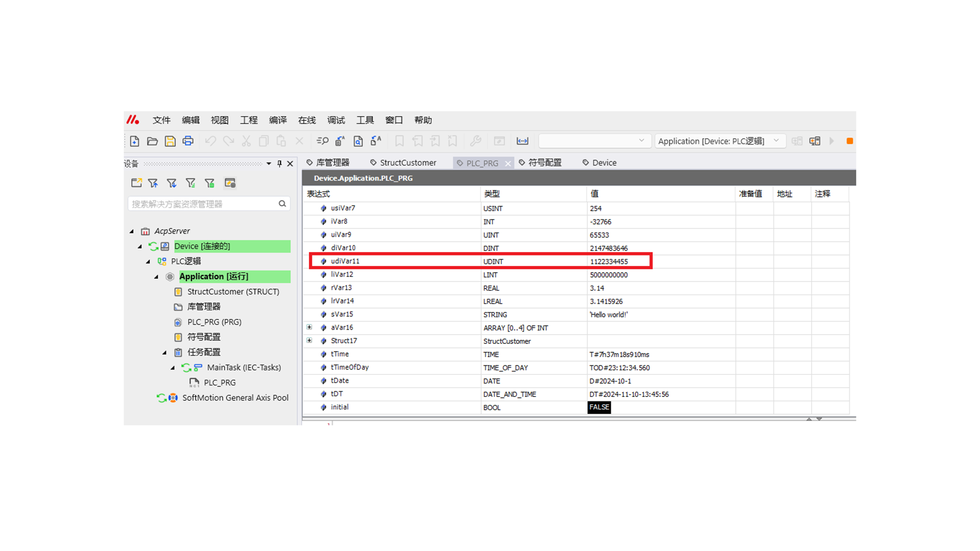Image resolution: width=980 pixels, height=551 pixels.
Task: Open the 文件 menu
Action: click(161, 120)
